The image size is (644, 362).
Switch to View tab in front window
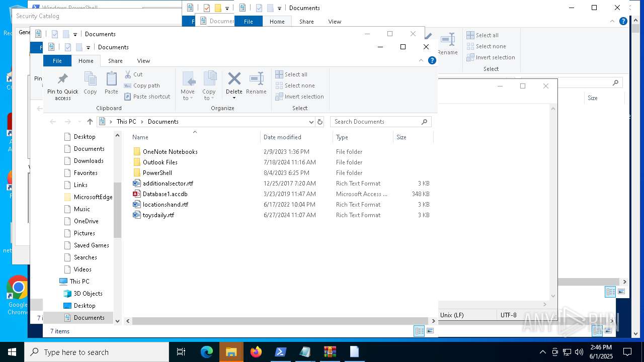[x=143, y=61]
